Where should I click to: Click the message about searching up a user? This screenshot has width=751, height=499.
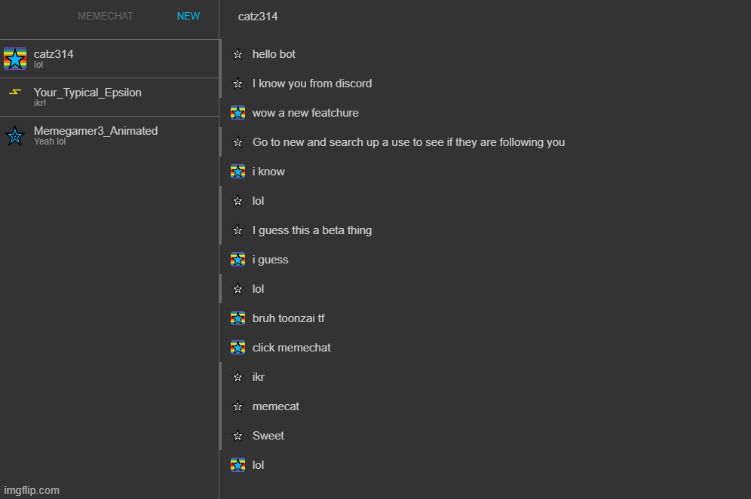point(408,142)
